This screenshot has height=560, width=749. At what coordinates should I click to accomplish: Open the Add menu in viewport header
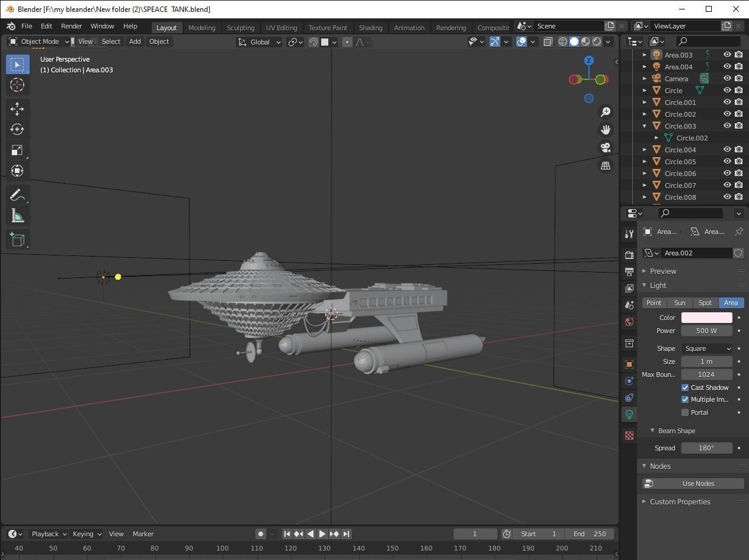point(135,41)
